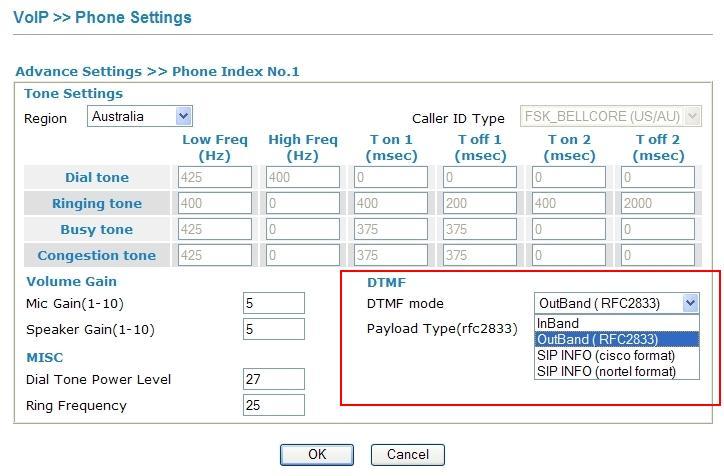Click Busy tone T on 1 field
The width and height of the screenshot is (724, 476).
point(391,229)
